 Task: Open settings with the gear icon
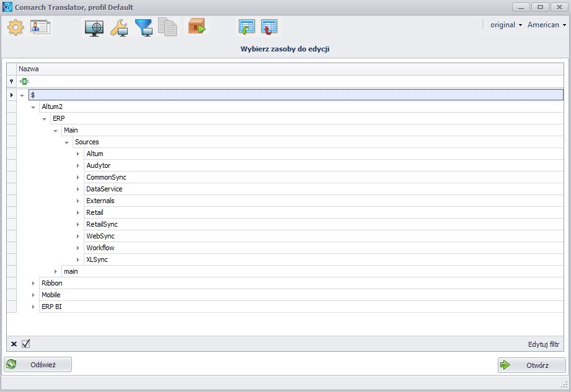15,27
